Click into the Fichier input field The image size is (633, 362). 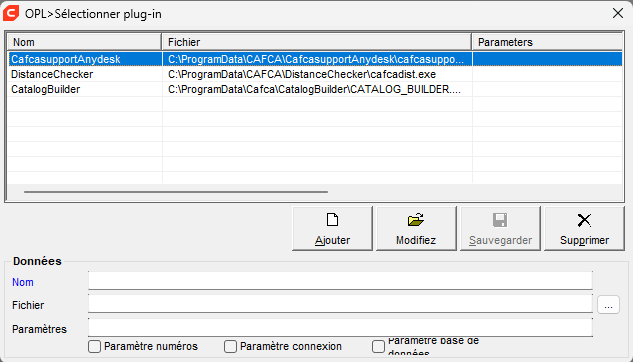pos(340,303)
